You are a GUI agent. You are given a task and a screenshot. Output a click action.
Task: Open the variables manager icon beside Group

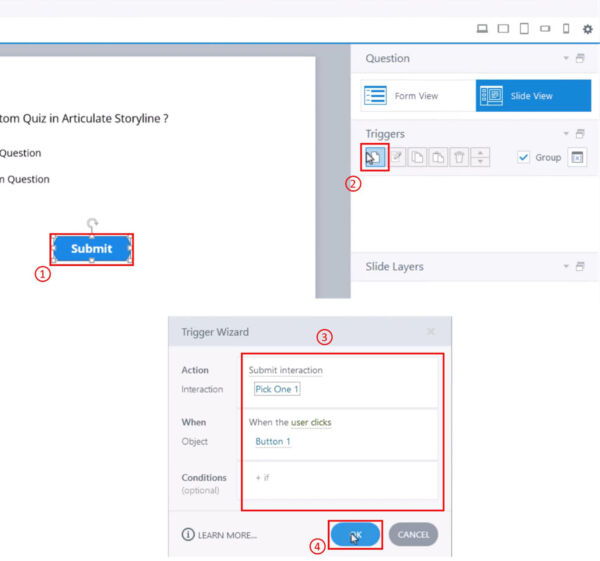(577, 157)
